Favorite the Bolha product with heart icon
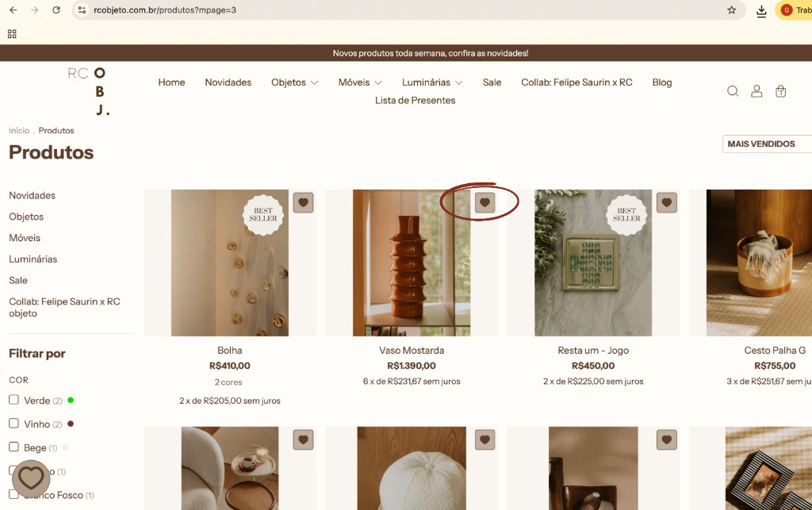The height and width of the screenshot is (510, 812). pos(304,202)
